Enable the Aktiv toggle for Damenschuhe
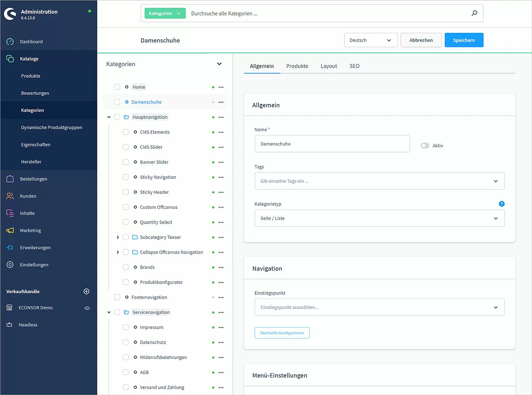The height and width of the screenshot is (395, 532). pos(426,146)
